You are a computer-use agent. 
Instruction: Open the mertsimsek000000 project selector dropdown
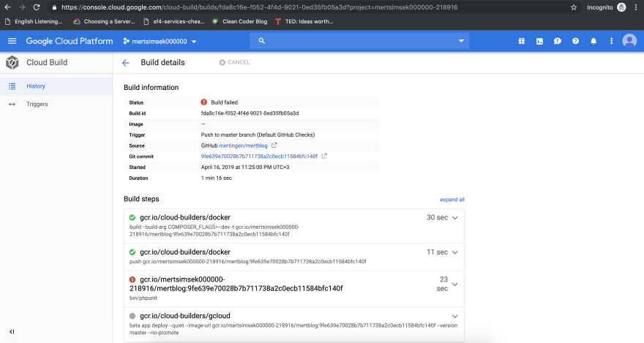(x=160, y=42)
